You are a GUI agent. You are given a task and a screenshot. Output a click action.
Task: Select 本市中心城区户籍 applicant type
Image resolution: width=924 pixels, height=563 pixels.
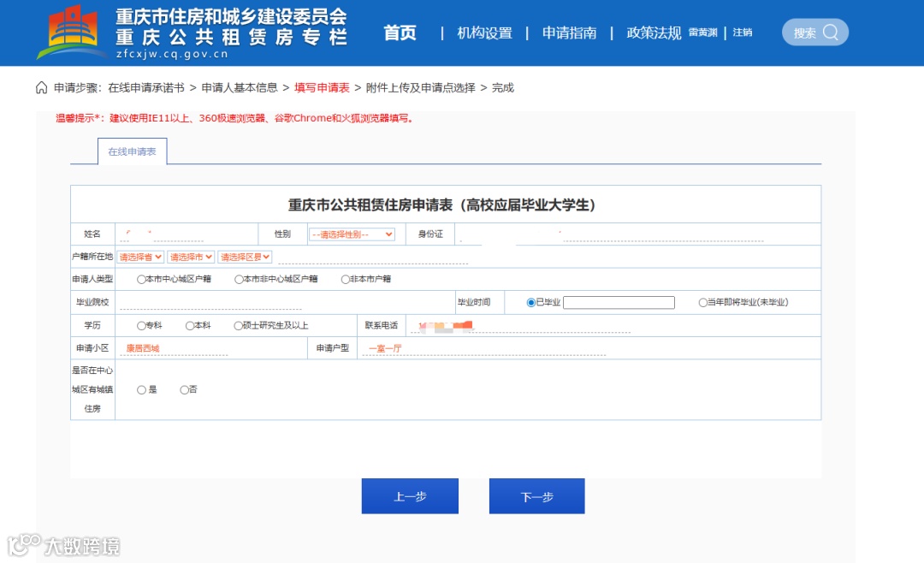[141, 280]
